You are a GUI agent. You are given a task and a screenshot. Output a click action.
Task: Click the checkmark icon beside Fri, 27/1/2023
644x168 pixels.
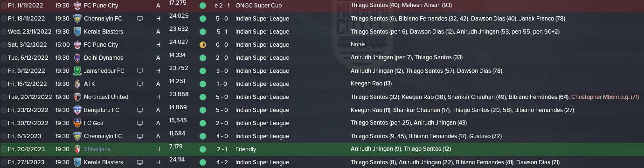pos(4,162)
